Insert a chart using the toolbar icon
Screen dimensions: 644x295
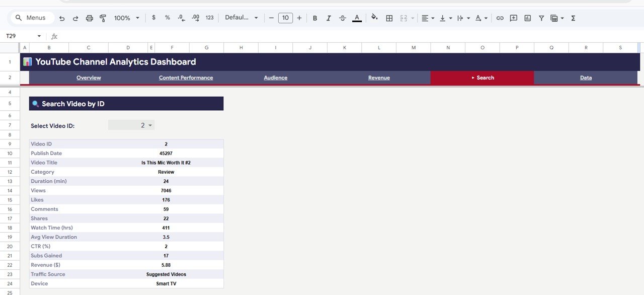(x=527, y=18)
